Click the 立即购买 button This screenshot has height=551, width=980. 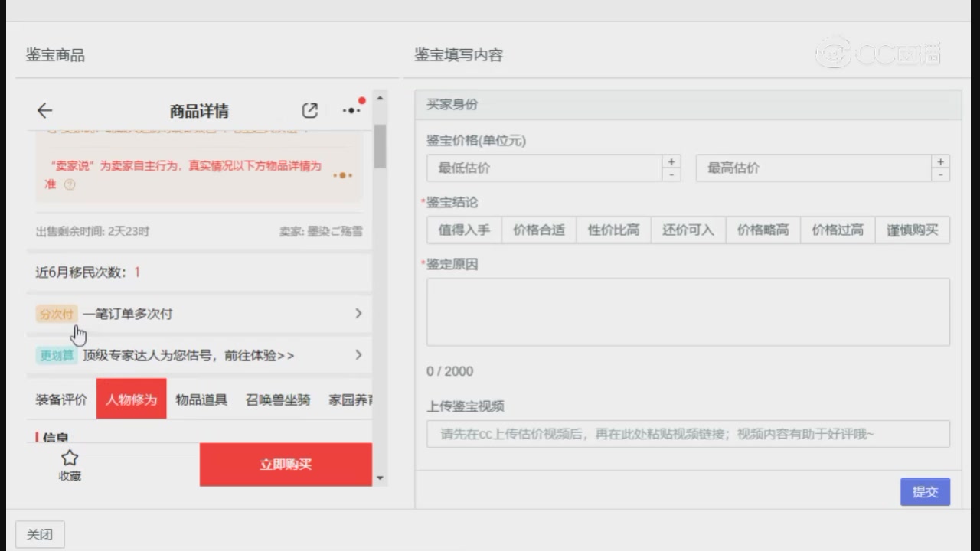[x=286, y=465]
